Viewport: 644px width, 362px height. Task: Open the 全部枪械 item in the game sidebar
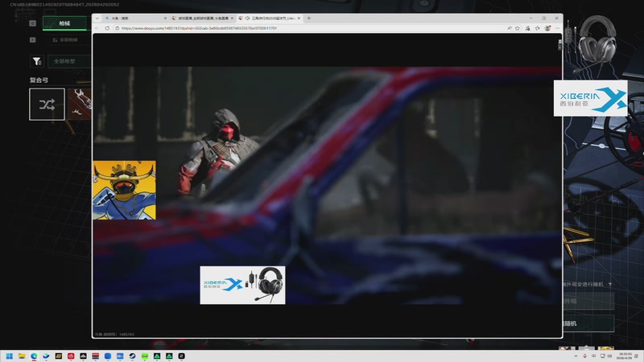[x=65, y=39]
